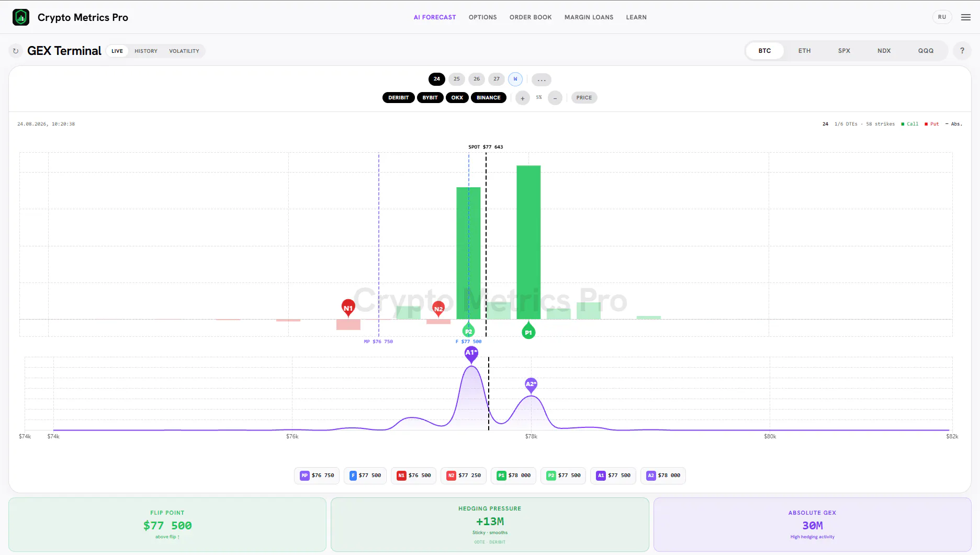Switch to the HISTORY tab
Image resolution: width=980 pixels, height=555 pixels.
(146, 51)
